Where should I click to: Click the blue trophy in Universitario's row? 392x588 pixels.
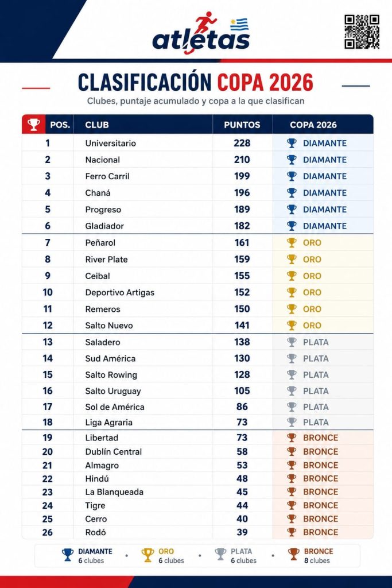[292, 143]
